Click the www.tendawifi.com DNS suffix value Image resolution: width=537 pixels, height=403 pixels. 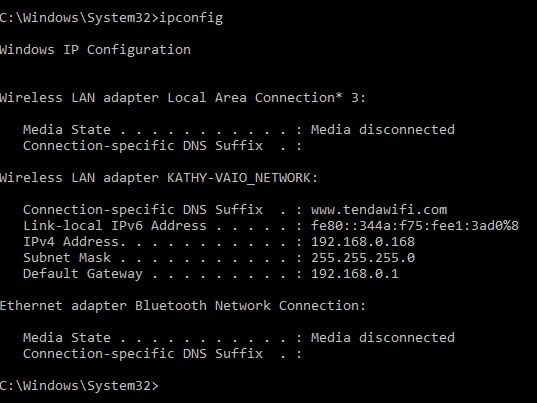click(379, 210)
